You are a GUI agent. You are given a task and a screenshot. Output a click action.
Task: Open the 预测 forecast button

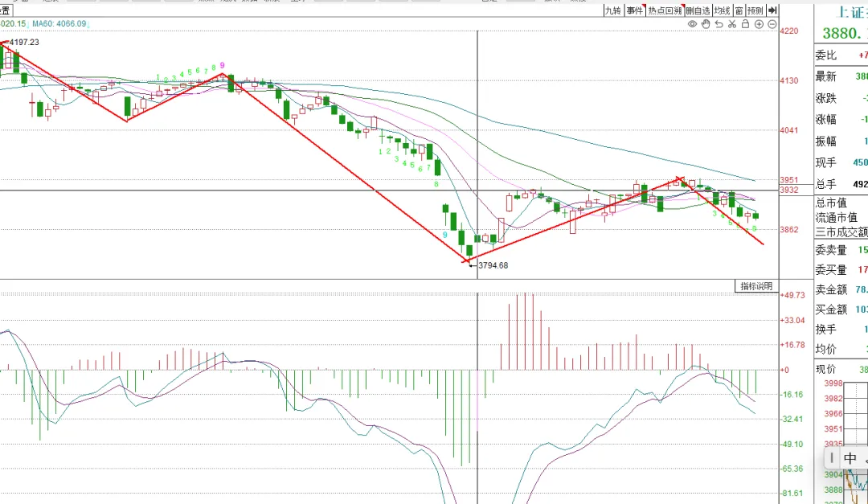[x=755, y=10]
